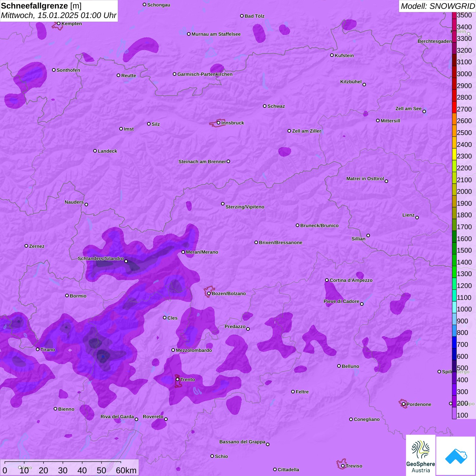Screen dimensions: 476x476
Task: Click the Brixen/Bressanone marker dot
Action: tap(256, 242)
